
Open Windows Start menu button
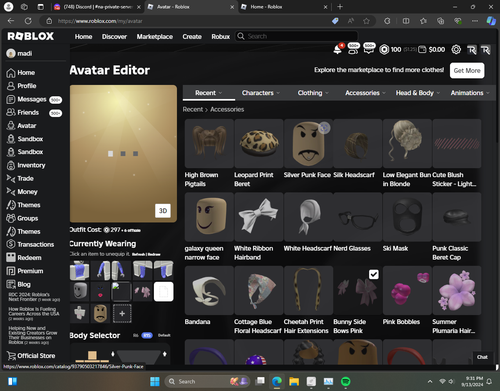pos(155,381)
